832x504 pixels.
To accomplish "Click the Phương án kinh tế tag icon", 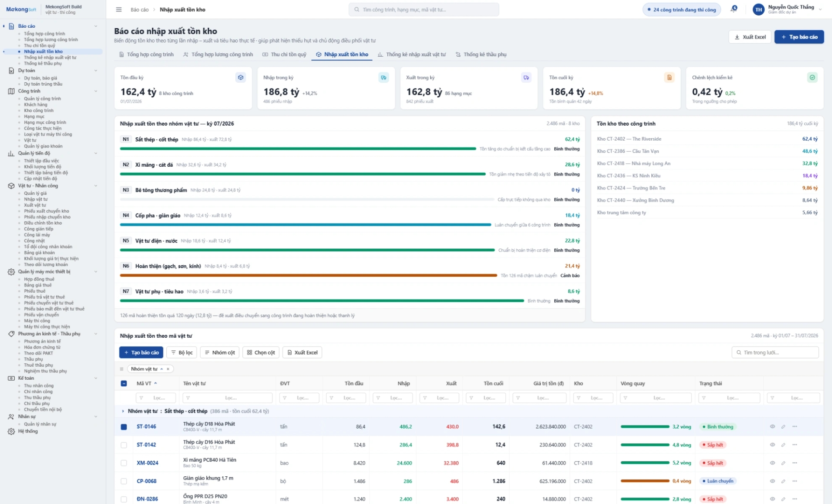I will click(11, 334).
